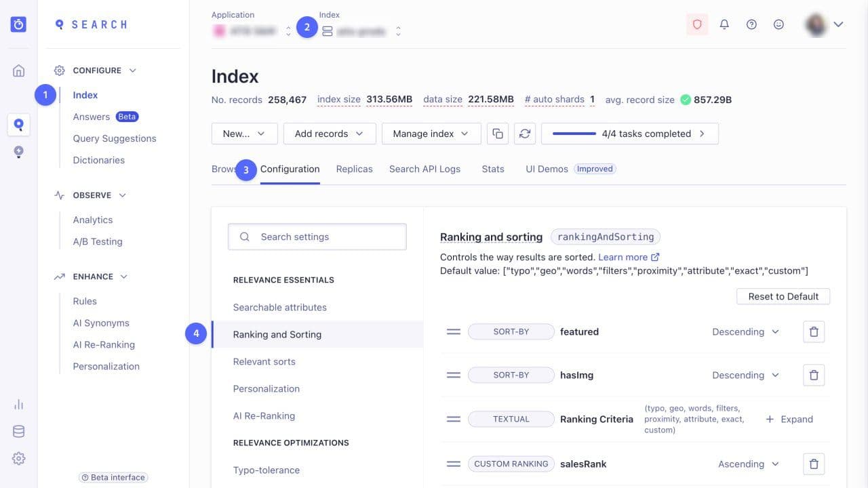Open Dictionaries in the sidebar
Viewport: 868px width, 488px height.
coord(99,161)
